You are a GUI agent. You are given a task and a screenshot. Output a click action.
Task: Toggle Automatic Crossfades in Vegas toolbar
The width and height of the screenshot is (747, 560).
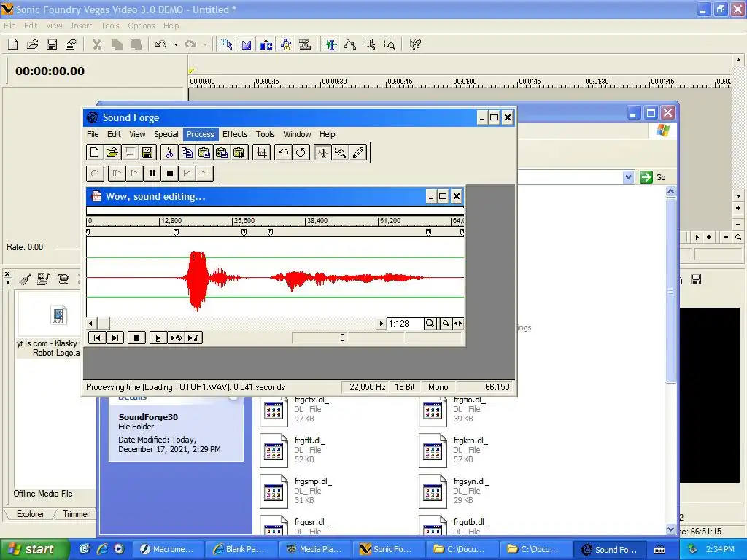point(246,44)
